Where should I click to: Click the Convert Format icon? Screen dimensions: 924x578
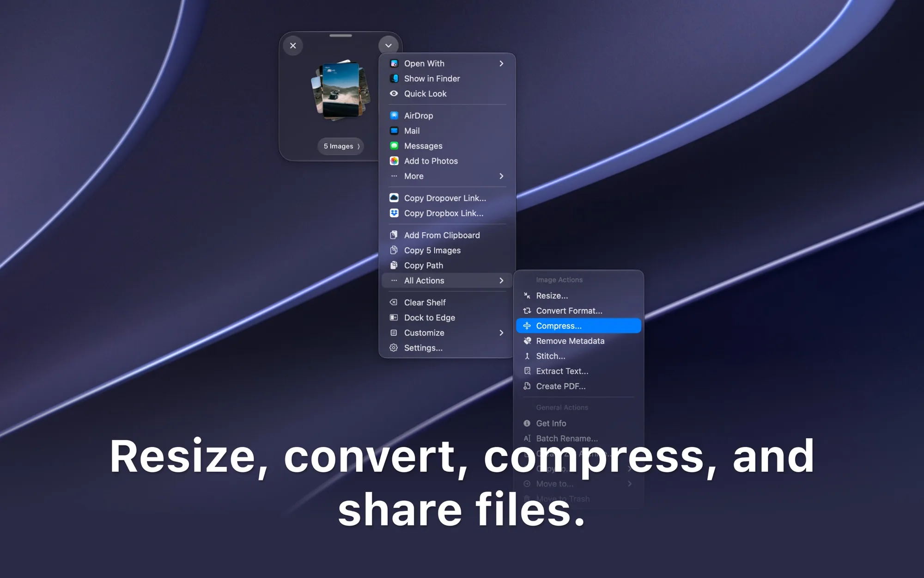coord(527,311)
